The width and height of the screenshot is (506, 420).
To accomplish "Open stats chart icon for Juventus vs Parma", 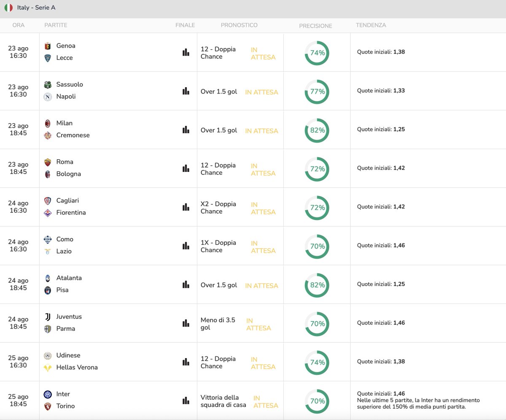I will point(186,323).
